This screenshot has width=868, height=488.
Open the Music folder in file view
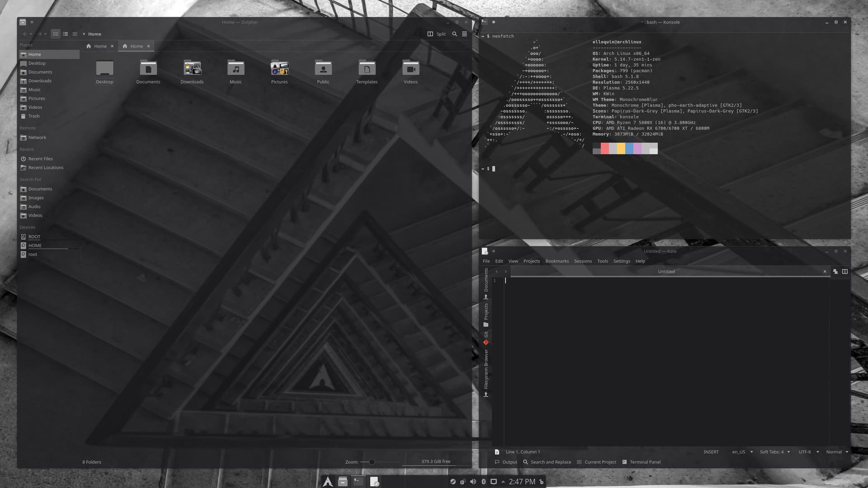tap(236, 72)
